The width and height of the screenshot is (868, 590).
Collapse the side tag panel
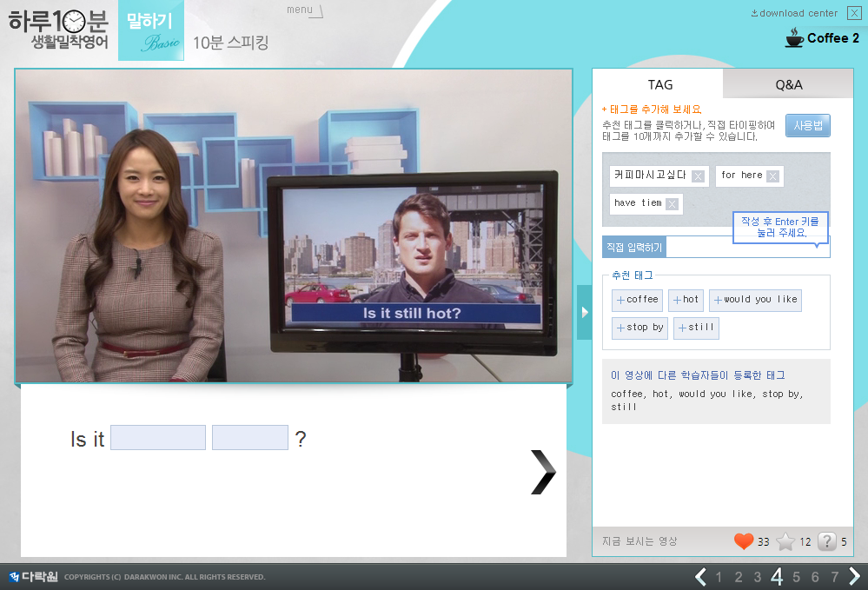[x=584, y=312]
